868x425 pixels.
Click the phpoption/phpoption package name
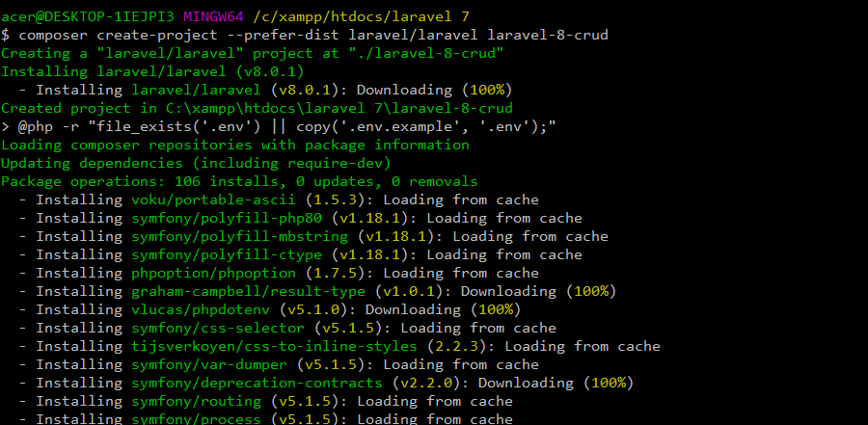[x=213, y=273]
